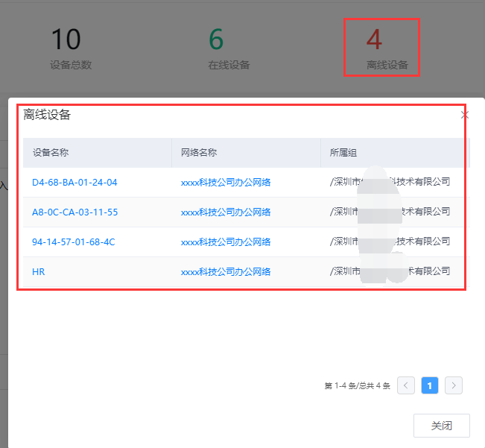Close the 离线设备 dialog with the X icon
Screen dimensions: 485x448
tap(465, 115)
